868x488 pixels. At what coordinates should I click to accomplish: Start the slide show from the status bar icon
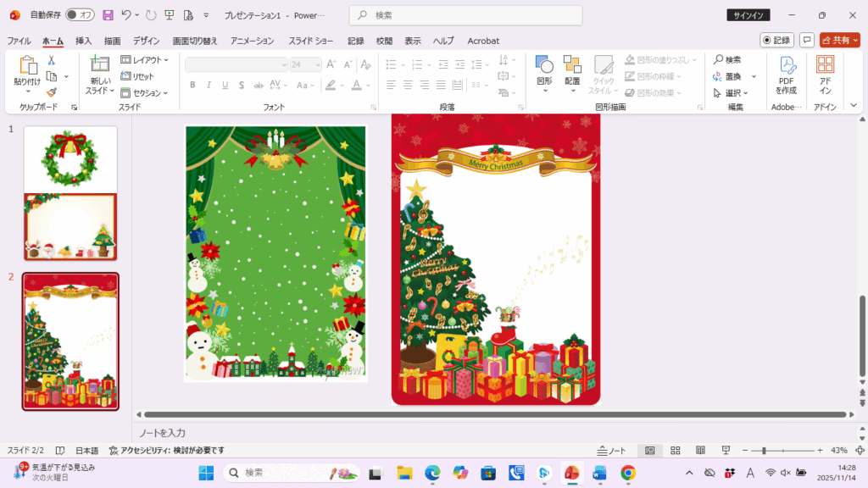pyautogui.click(x=726, y=451)
